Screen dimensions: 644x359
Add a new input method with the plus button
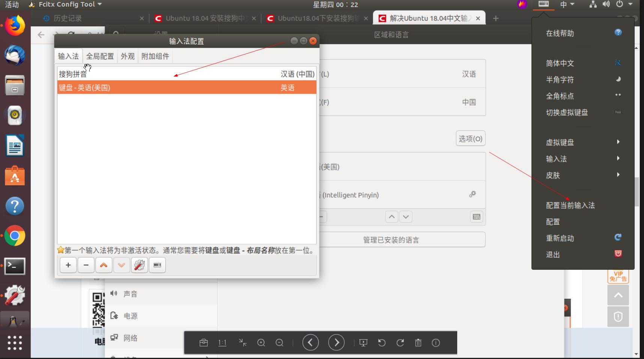68,265
